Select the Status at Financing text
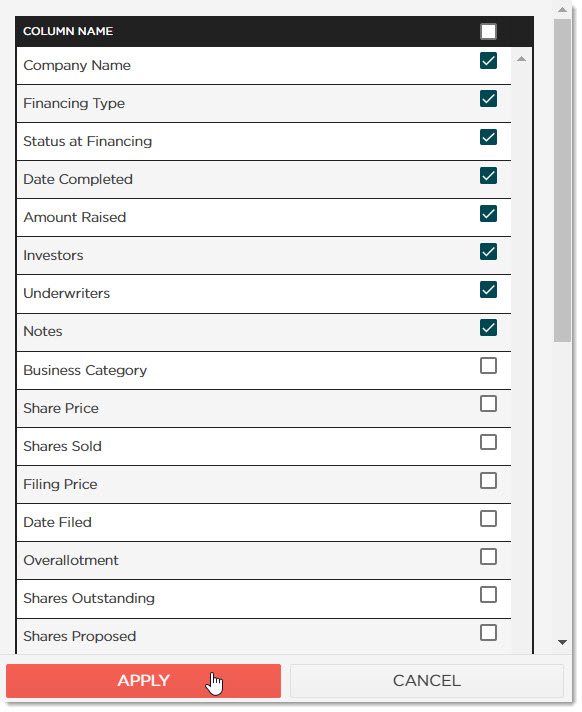 [88, 141]
